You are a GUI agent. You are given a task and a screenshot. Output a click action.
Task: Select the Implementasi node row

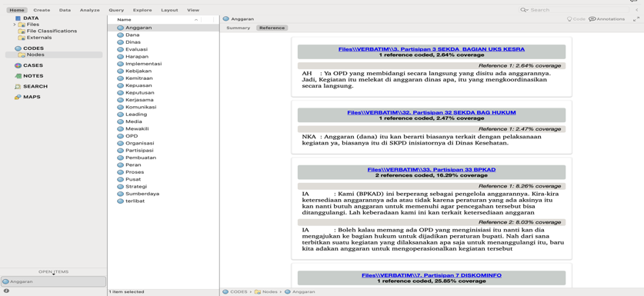[163, 64]
